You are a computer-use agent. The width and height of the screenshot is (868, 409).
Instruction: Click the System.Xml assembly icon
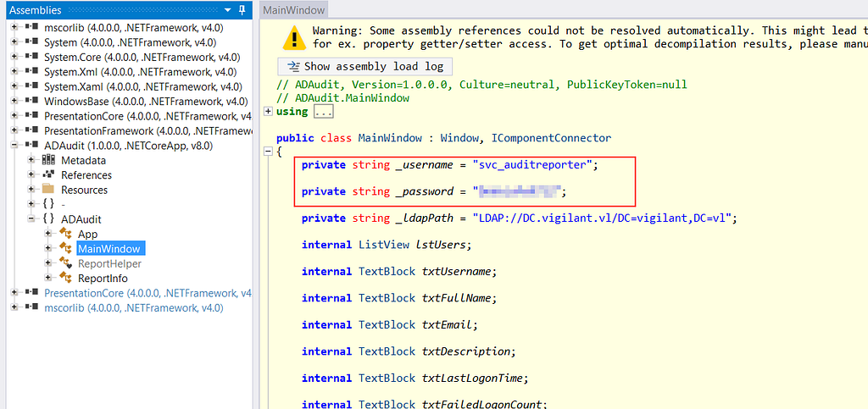pos(31,72)
